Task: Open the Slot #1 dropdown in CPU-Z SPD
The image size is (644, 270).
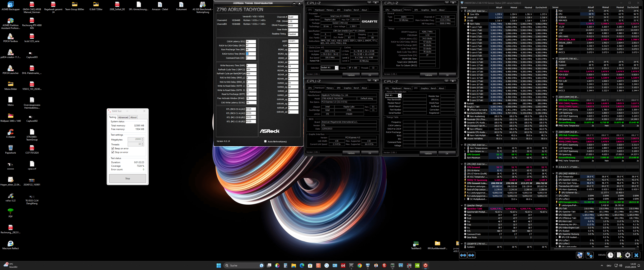Action: click(x=400, y=95)
